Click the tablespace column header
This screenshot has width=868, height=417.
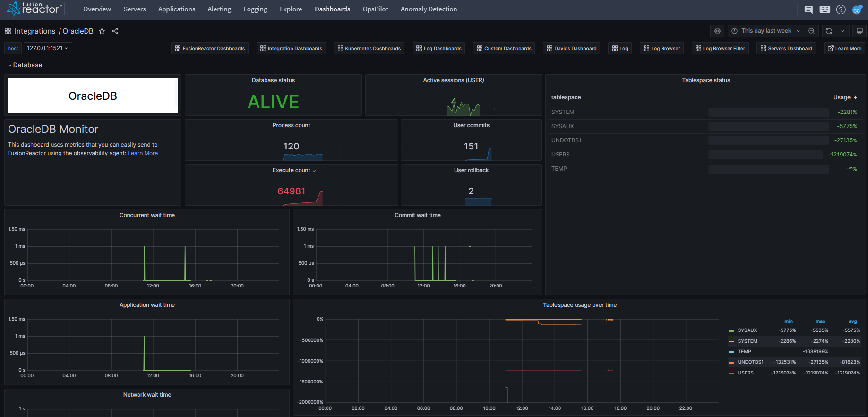tap(566, 97)
